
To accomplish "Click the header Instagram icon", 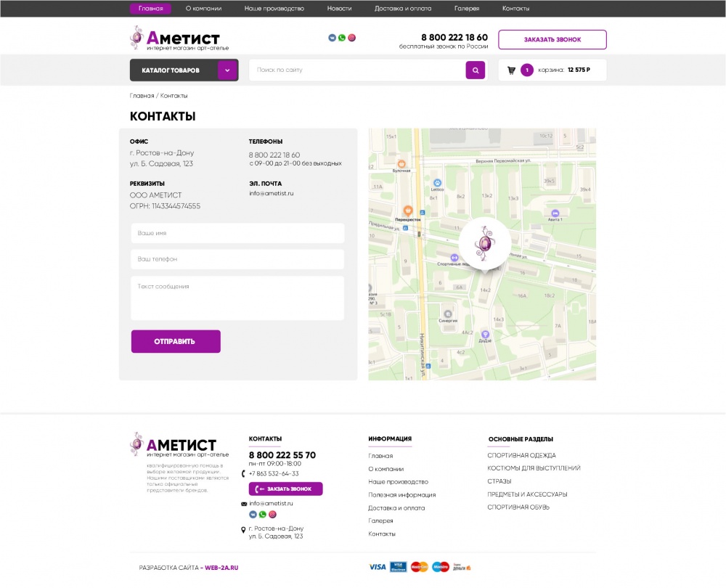I will point(352,38).
